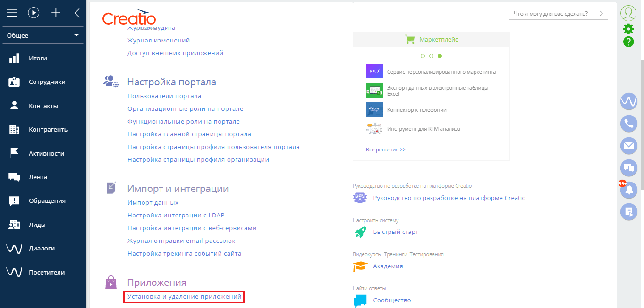644x308 pixels.
Task: Open the process launcher play icon
Action: 33,13
